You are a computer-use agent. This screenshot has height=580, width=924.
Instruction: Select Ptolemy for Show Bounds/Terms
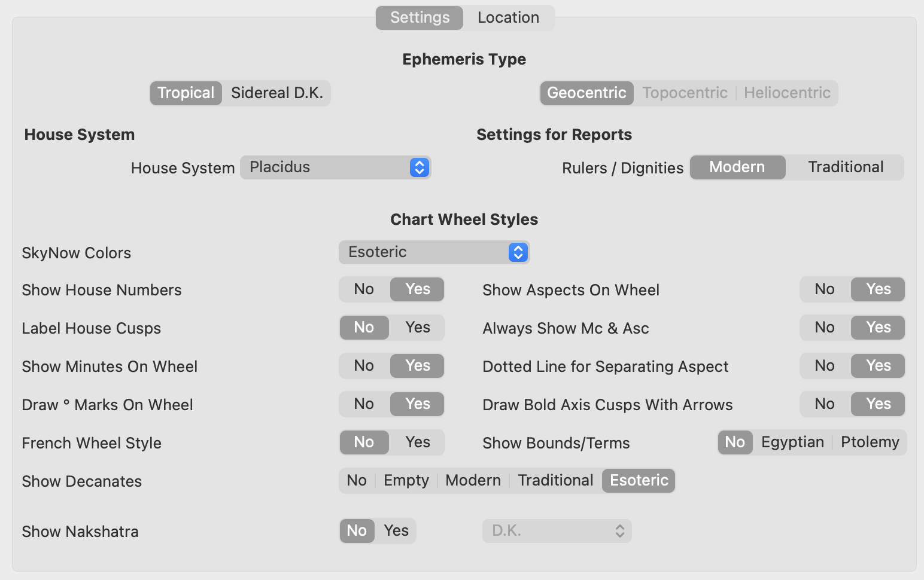click(870, 442)
